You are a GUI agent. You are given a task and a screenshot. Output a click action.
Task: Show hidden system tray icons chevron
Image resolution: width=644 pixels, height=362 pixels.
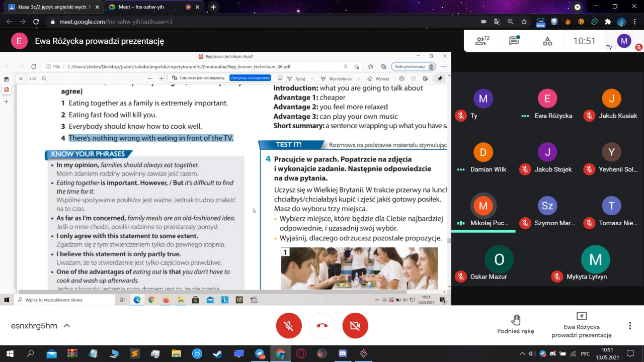[x=522, y=354]
